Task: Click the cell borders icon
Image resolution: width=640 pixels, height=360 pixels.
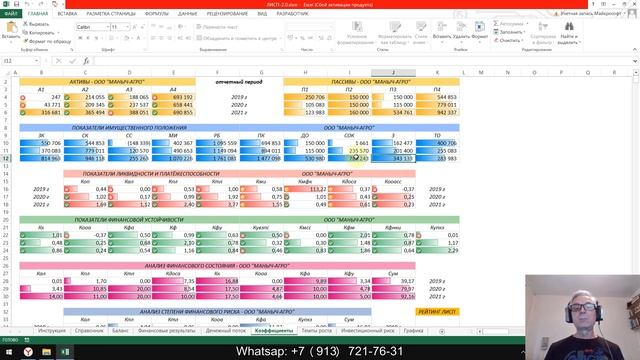Action: pyautogui.click(x=111, y=38)
